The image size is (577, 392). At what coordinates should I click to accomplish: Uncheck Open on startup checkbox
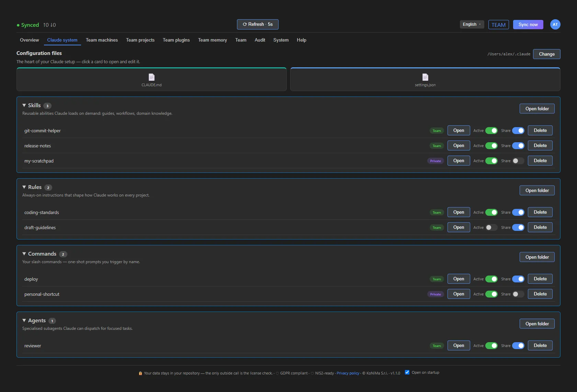click(407, 372)
